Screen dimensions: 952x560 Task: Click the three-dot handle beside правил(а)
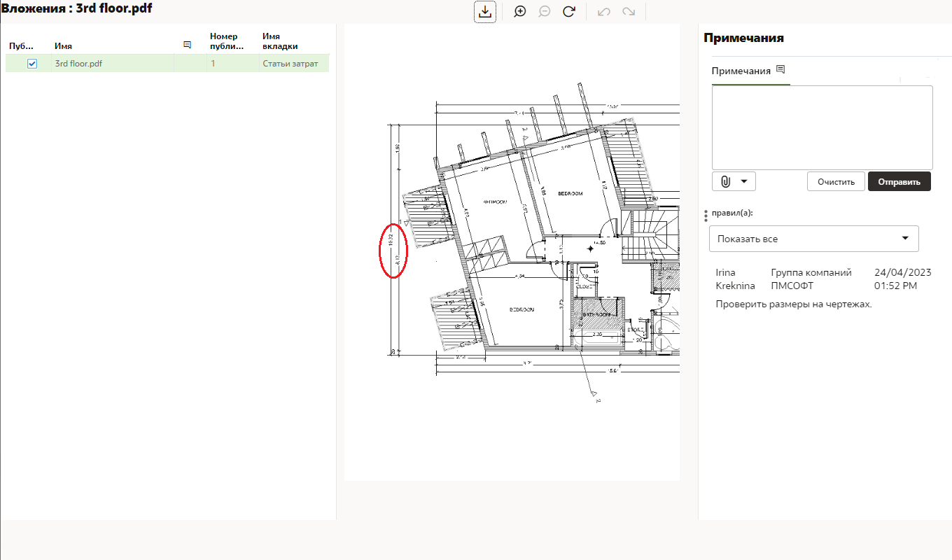point(706,216)
